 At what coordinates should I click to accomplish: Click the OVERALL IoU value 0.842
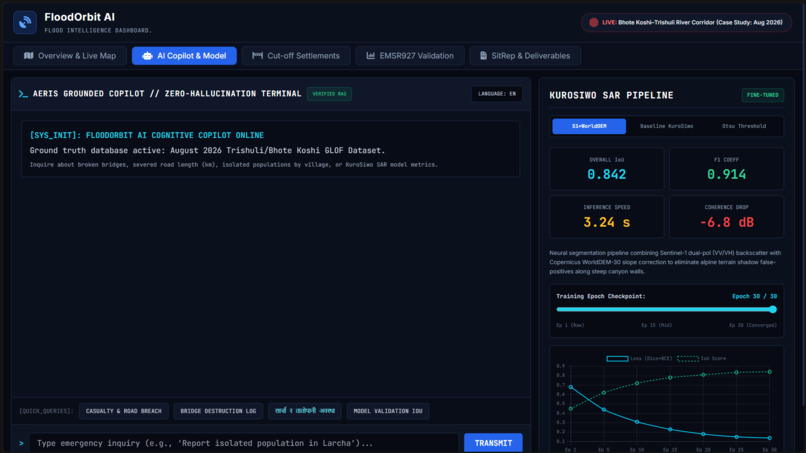click(x=607, y=174)
